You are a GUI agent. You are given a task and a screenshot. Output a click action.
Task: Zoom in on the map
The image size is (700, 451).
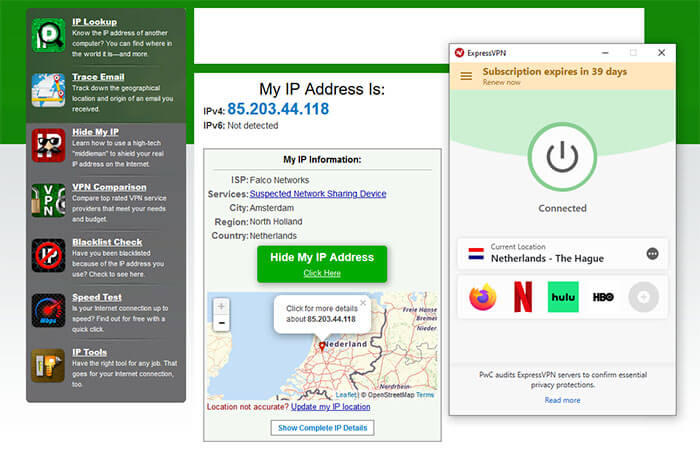(x=221, y=307)
